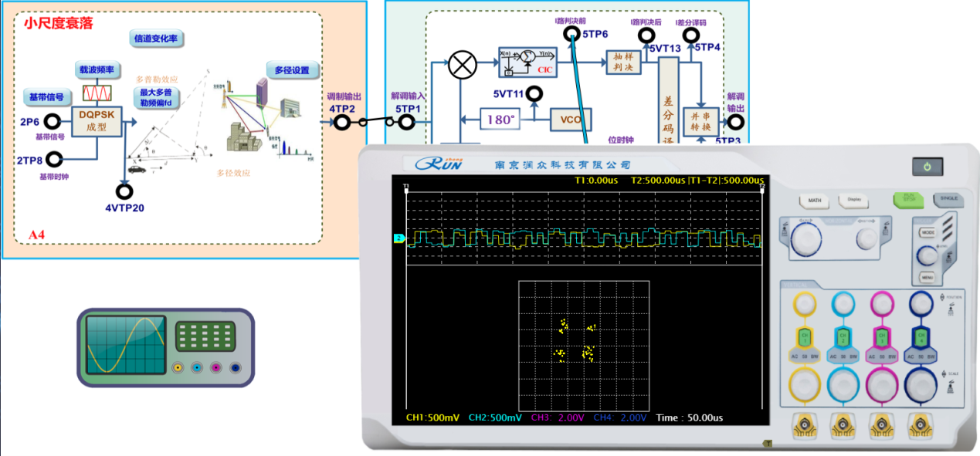Open the 信道变化率 channel rate setting
The image size is (980, 456).
158,38
